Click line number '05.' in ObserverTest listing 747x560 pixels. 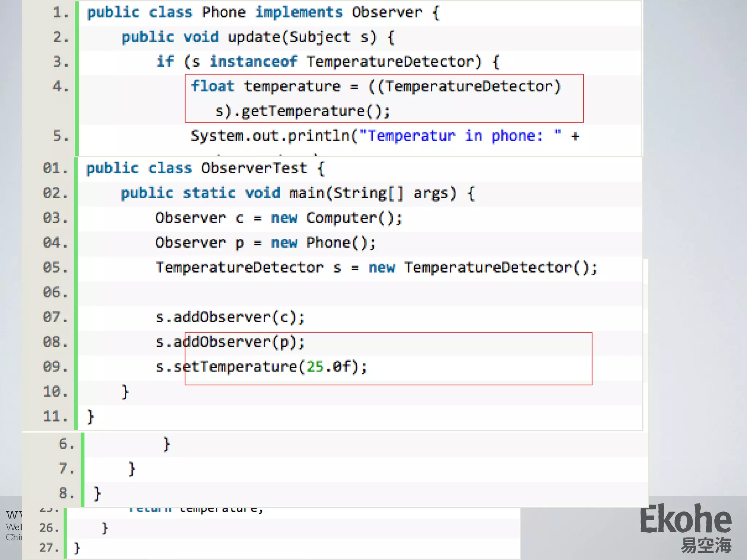coord(55,268)
